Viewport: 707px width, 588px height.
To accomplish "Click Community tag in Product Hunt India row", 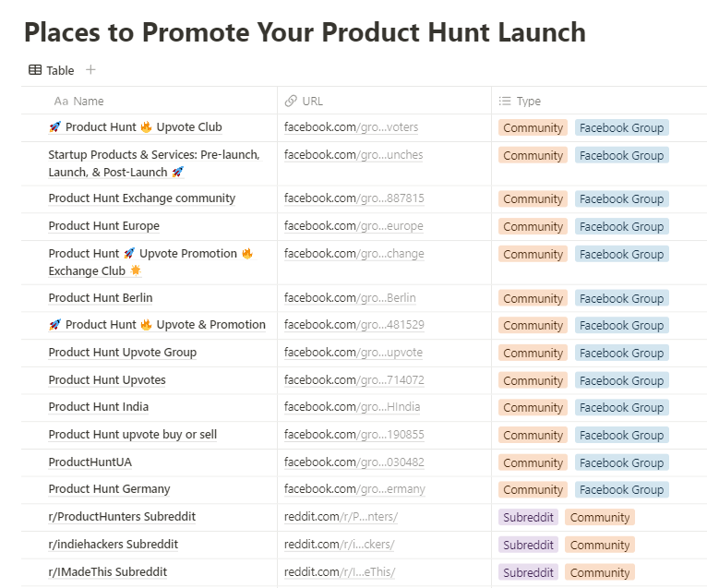I will click(x=533, y=407).
